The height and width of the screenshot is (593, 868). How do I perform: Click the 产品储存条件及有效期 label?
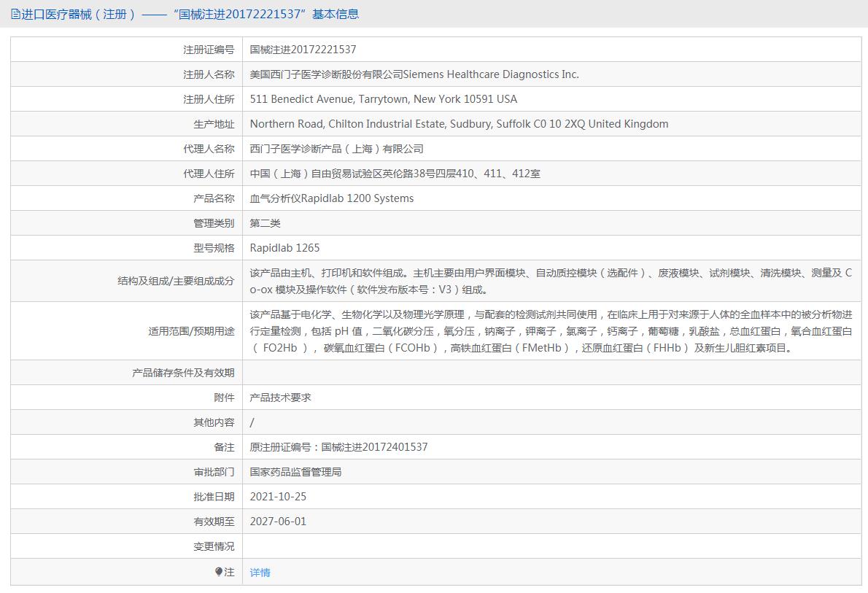pos(183,373)
